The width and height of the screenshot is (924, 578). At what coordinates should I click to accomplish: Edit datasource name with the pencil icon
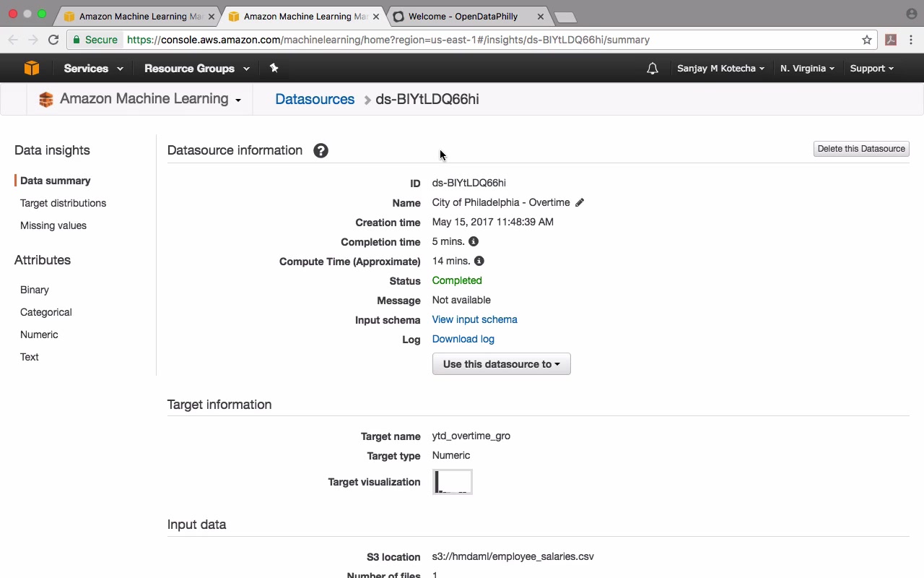click(580, 202)
